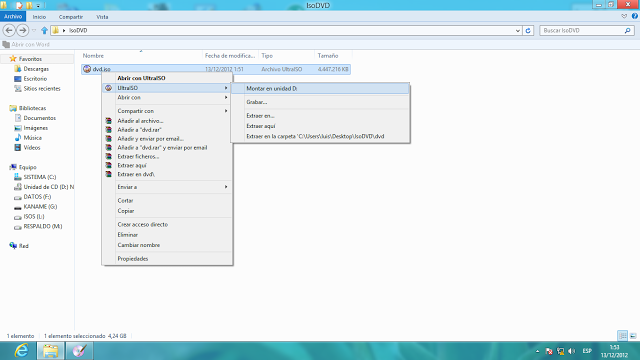Expand the Abrir con submenu

(167, 98)
